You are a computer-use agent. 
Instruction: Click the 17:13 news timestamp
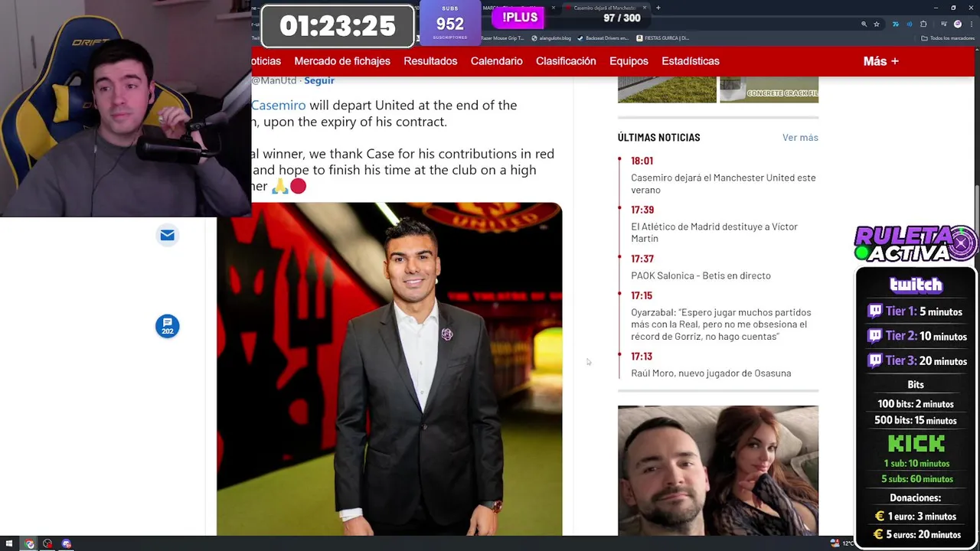642,357
